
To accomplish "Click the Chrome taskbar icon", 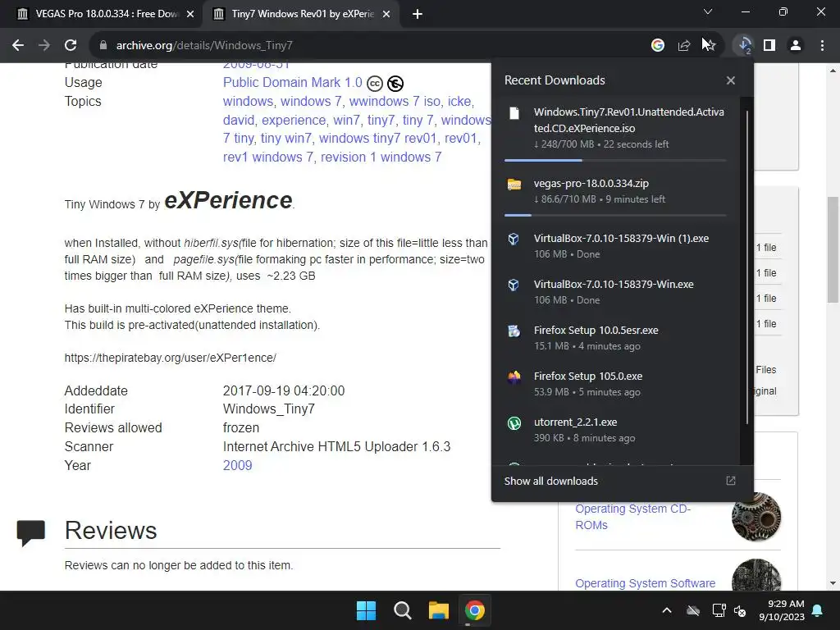I will pos(475,610).
